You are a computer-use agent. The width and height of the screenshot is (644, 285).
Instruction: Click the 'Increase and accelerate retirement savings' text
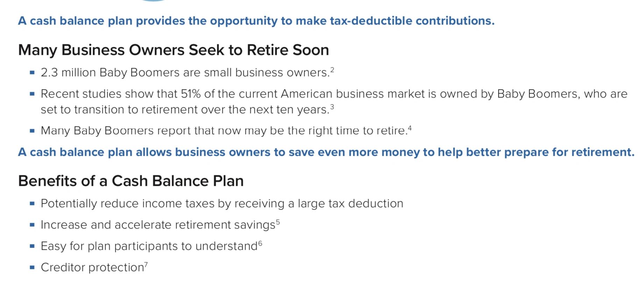tap(158, 225)
